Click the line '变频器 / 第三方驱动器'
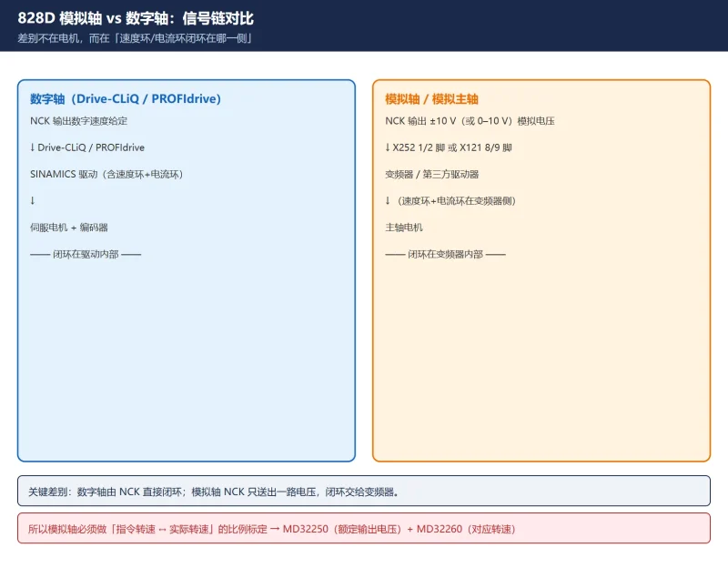Image resolution: width=728 pixels, height=568 pixels. pos(431,174)
